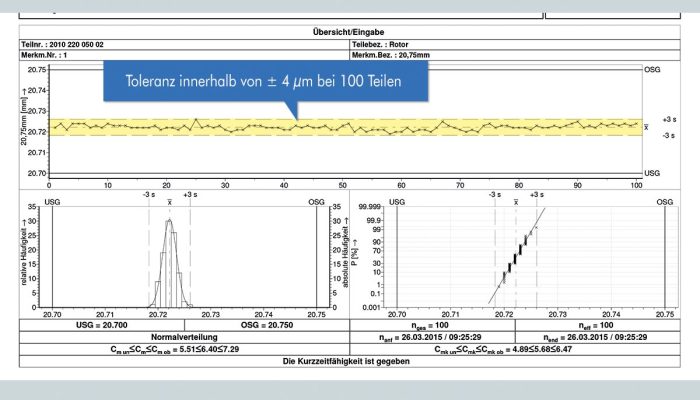Click the Cmk value 4.89≤5.68≤6.47 cell
700x400 pixels.
514,349
